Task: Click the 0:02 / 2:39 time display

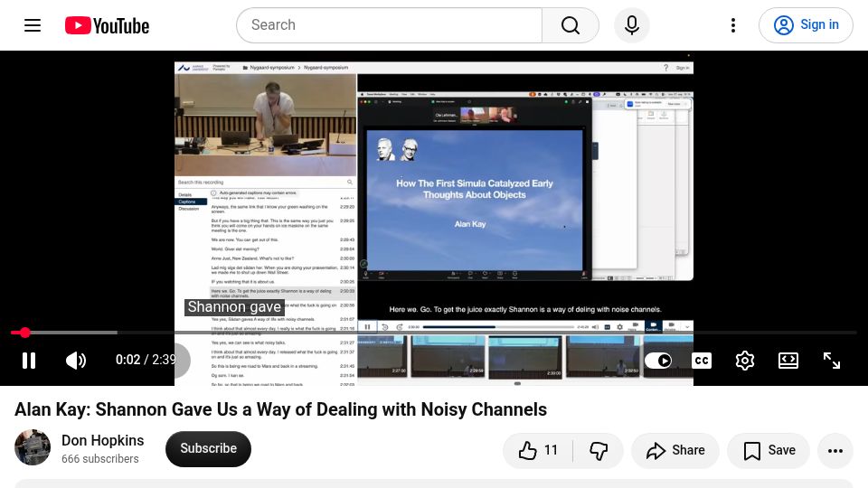Action: coord(146,360)
